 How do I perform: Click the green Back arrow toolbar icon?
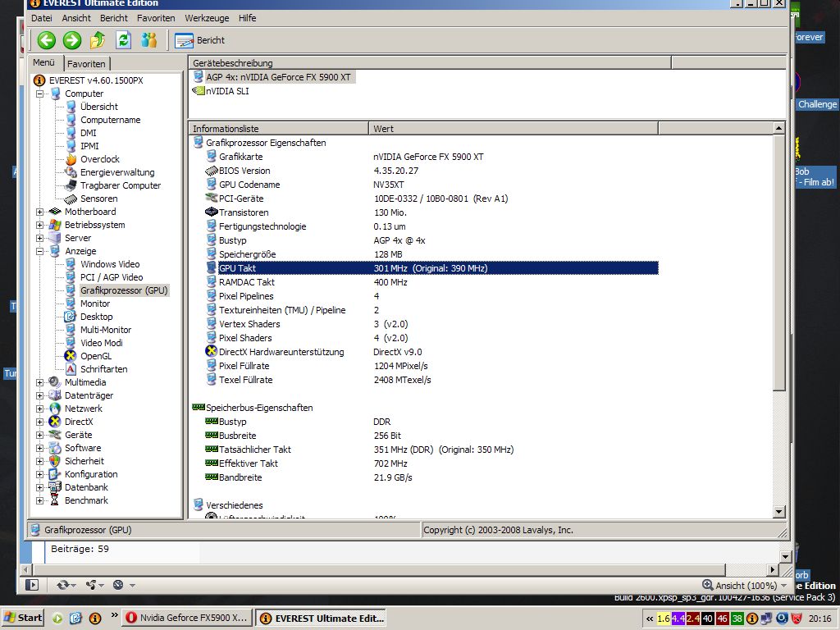coord(47,40)
